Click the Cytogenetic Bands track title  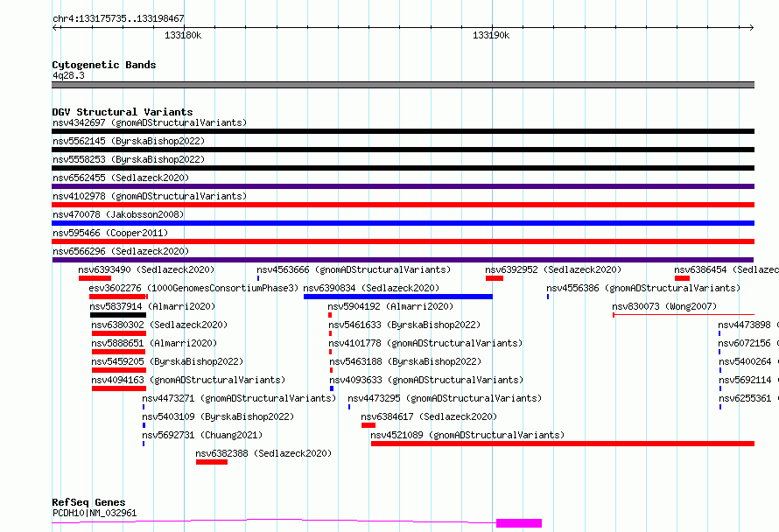tap(104, 65)
